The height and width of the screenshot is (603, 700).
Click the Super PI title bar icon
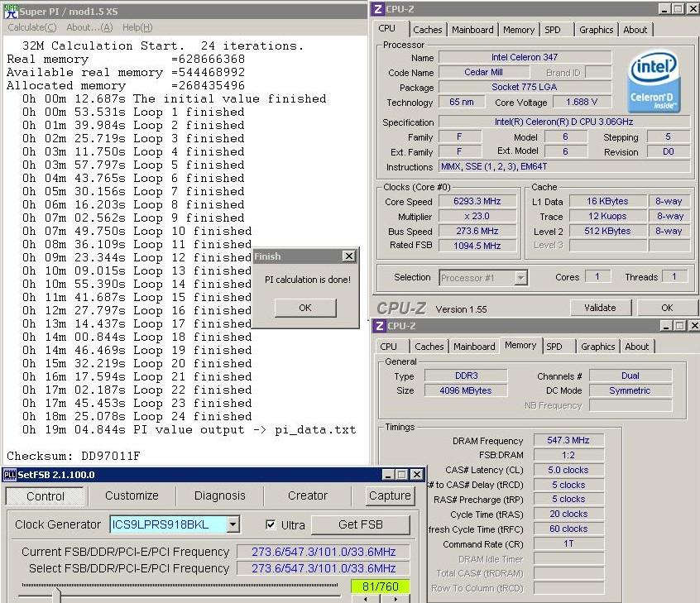[x=11, y=11]
